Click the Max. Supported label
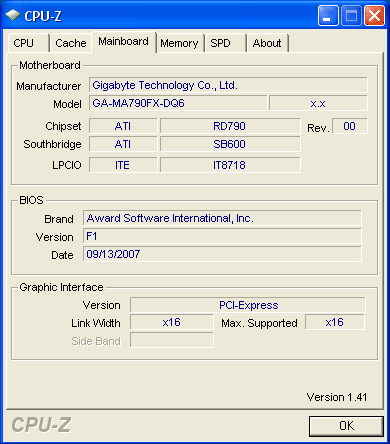Image resolution: width=390 pixels, height=444 pixels. pyautogui.click(x=259, y=323)
